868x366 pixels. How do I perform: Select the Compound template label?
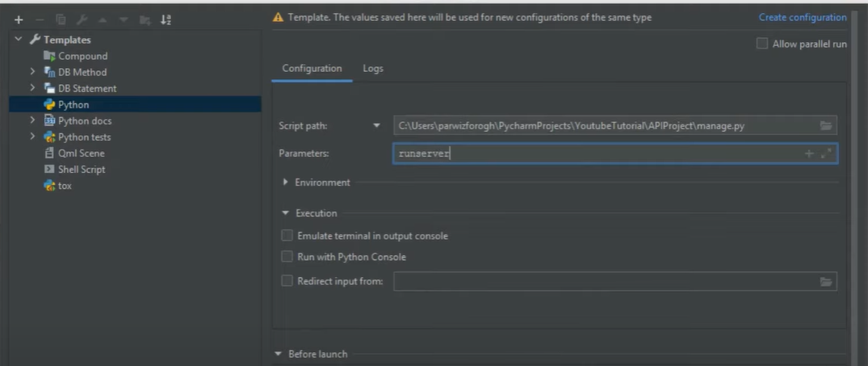point(83,56)
